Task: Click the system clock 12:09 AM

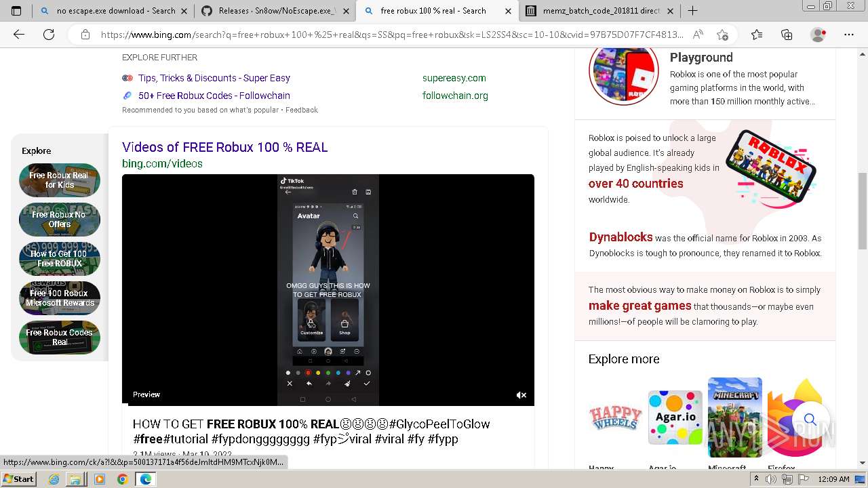Action: point(833,479)
